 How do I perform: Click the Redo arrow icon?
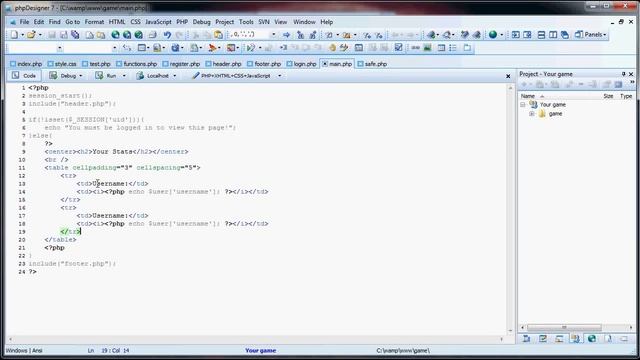(179, 35)
